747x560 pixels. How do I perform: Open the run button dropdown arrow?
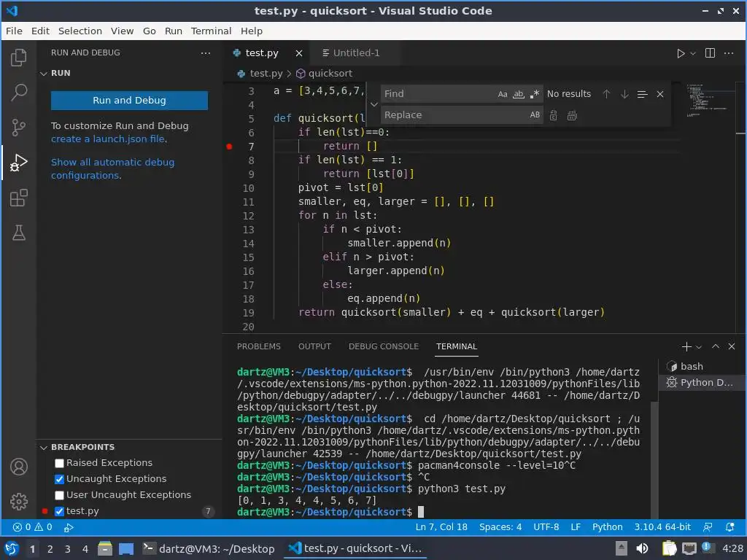click(693, 53)
